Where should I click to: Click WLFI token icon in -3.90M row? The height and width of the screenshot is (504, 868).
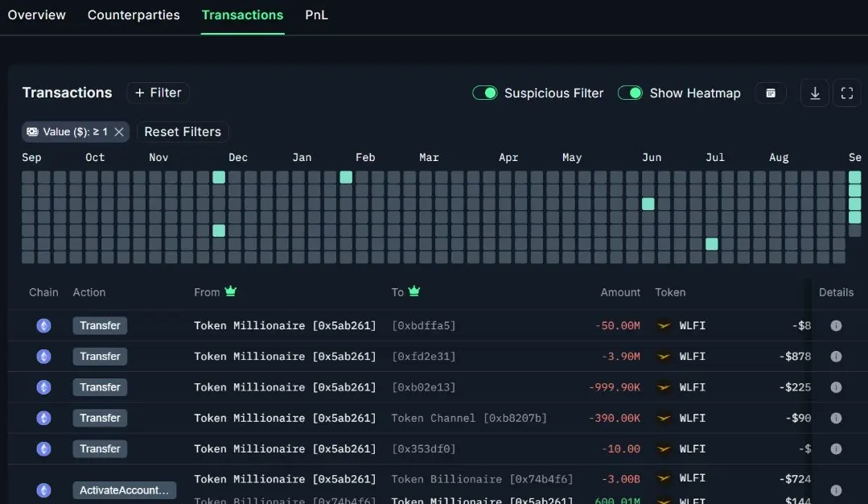(663, 357)
